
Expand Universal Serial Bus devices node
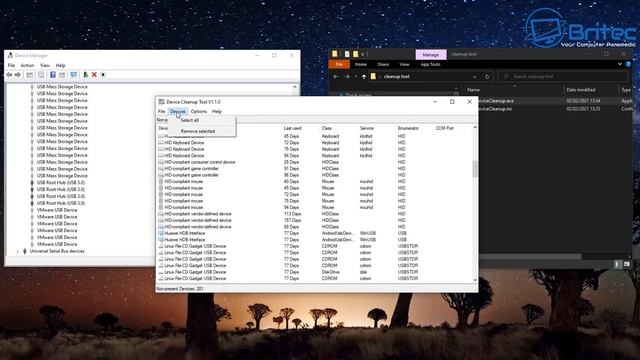(x=18, y=251)
